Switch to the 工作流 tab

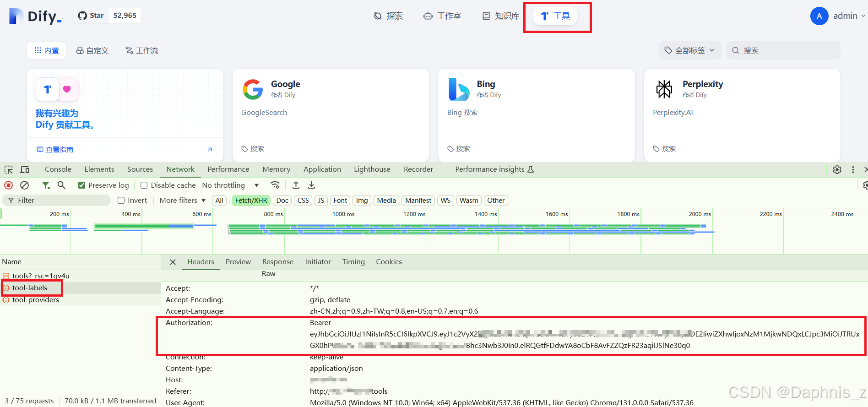(x=142, y=50)
